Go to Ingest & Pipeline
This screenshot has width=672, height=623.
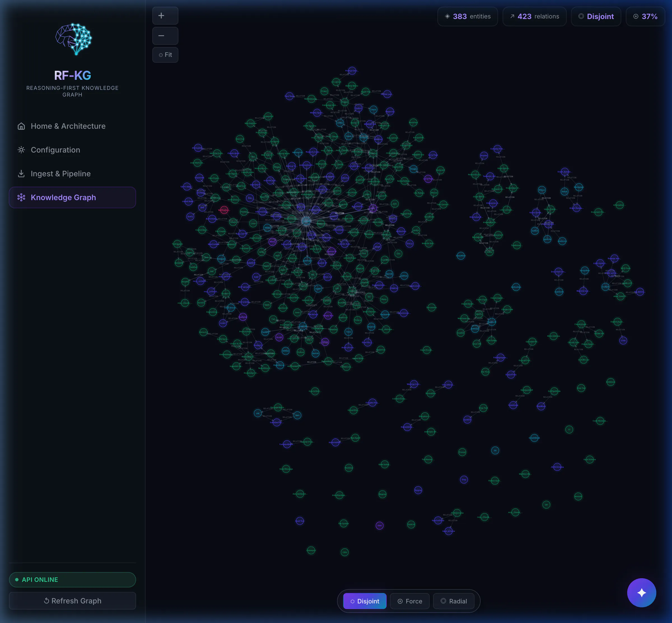73,174
